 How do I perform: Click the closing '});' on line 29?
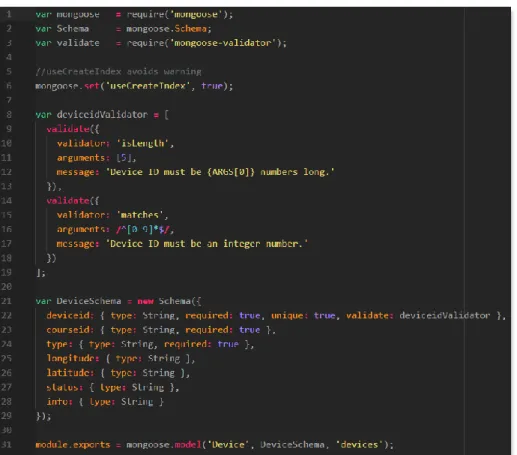point(43,416)
